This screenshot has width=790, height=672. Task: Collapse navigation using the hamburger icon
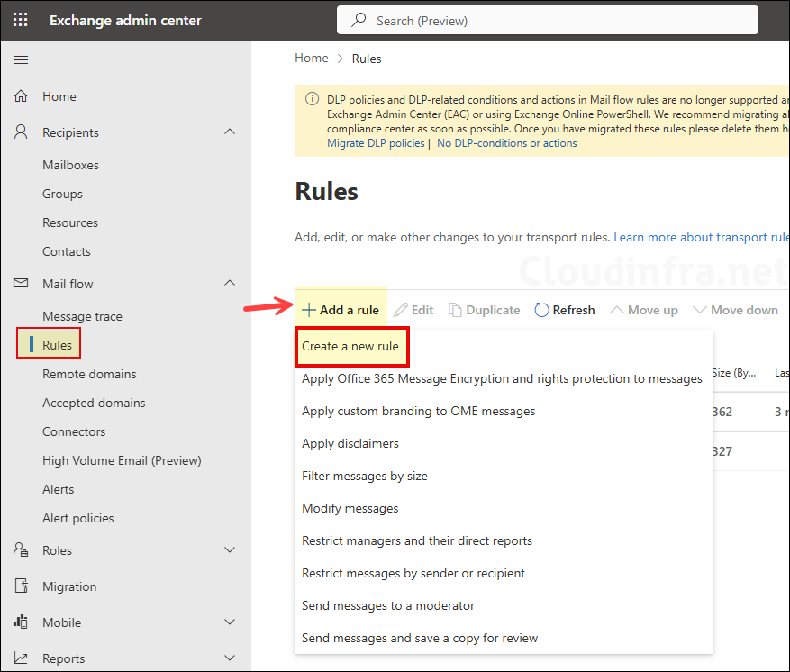pos(20,59)
